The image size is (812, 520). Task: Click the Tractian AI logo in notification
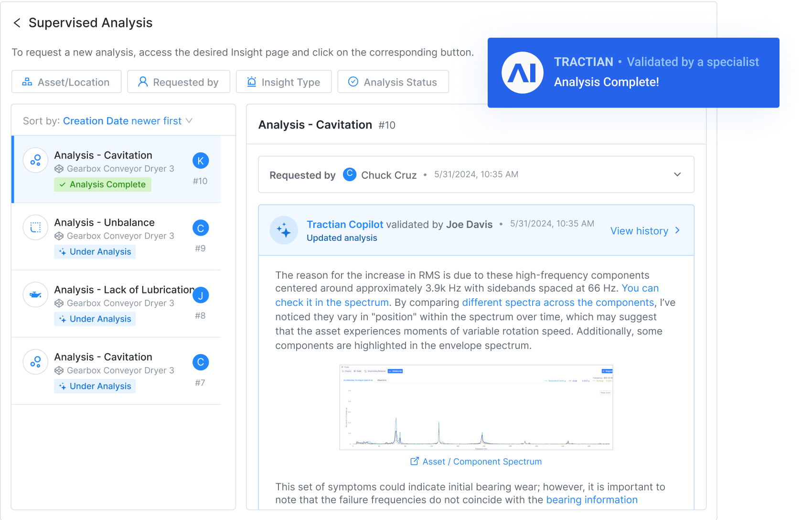pyautogui.click(x=522, y=73)
